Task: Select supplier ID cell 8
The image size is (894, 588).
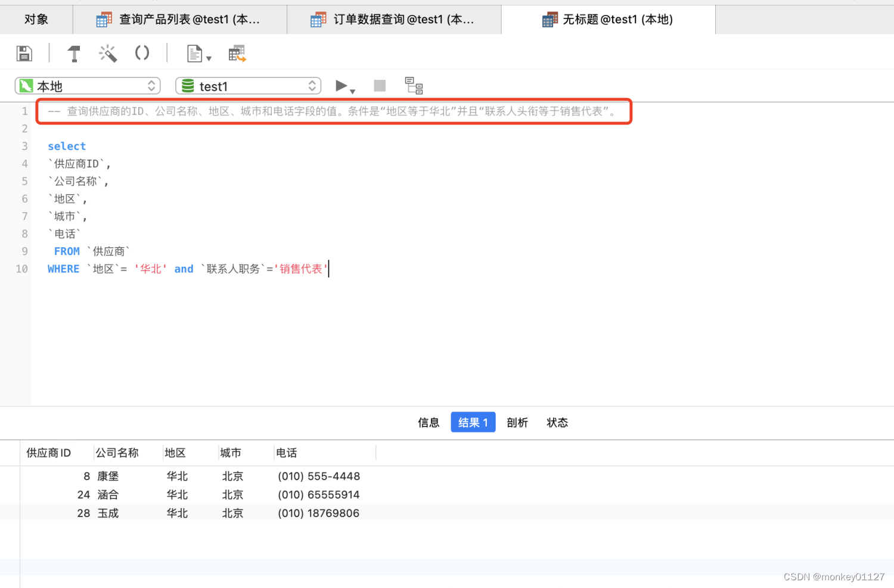Action: pos(87,476)
